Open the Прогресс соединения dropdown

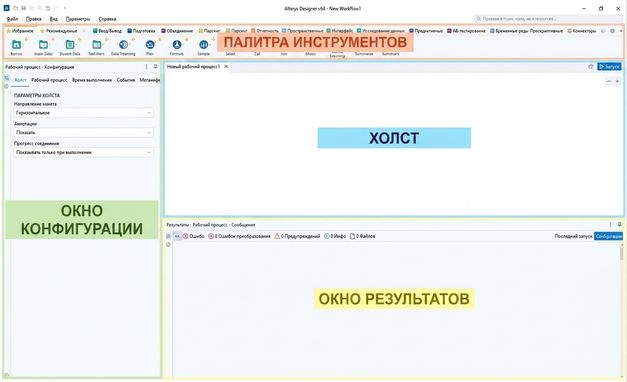click(x=84, y=152)
